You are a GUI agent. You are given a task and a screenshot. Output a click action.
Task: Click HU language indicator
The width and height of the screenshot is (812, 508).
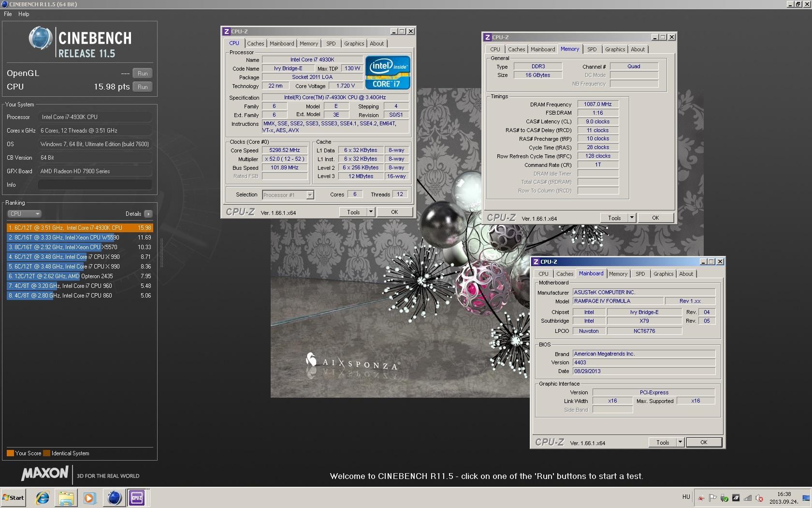tap(686, 496)
